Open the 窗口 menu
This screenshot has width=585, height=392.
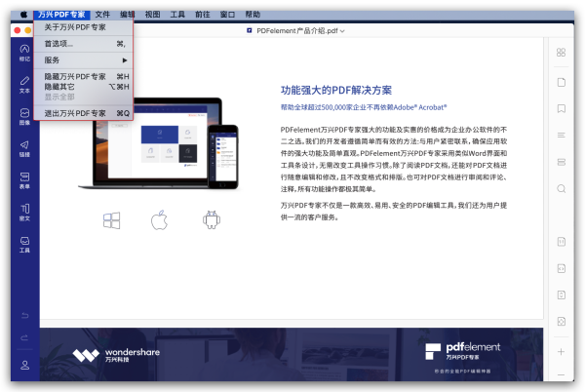click(227, 15)
